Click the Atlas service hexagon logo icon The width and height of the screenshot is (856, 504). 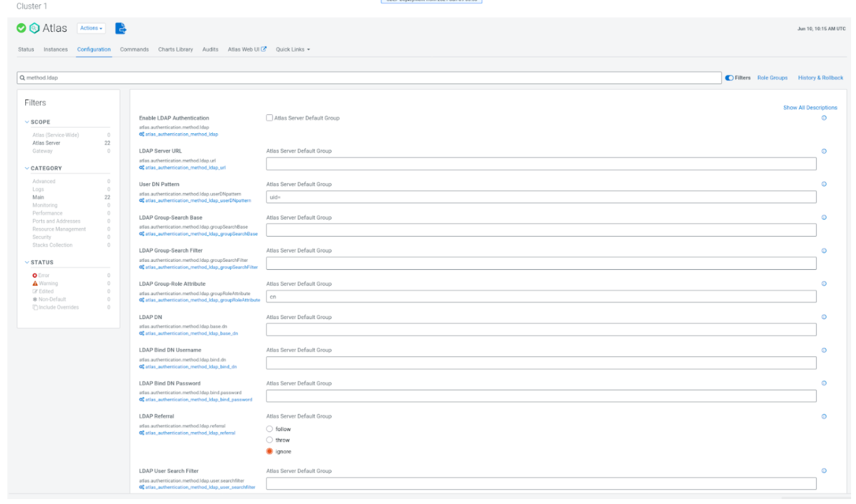coord(34,28)
